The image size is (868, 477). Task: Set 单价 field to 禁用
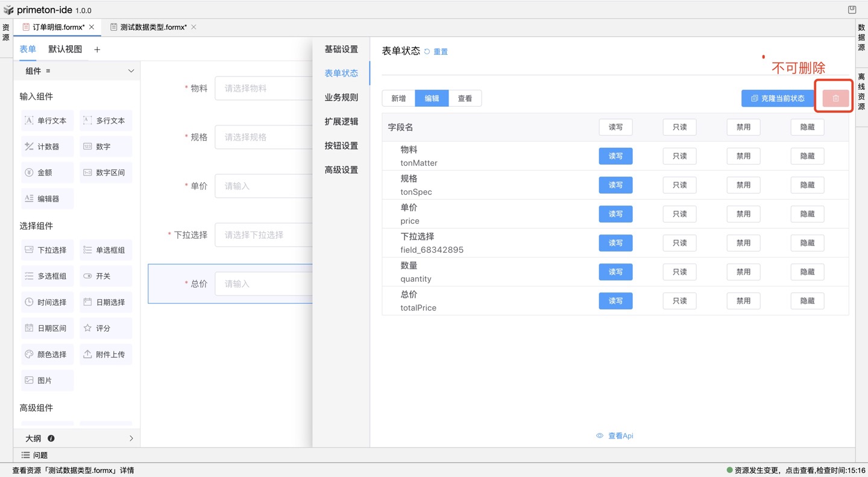point(743,214)
